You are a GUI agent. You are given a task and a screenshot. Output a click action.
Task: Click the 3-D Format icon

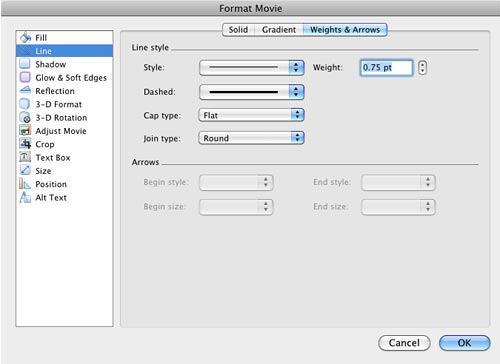point(25,104)
